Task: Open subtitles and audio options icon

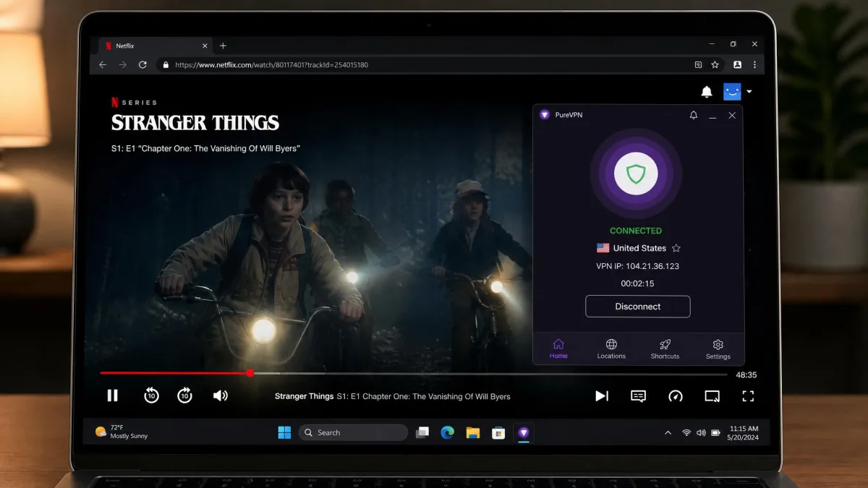Action: click(638, 395)
